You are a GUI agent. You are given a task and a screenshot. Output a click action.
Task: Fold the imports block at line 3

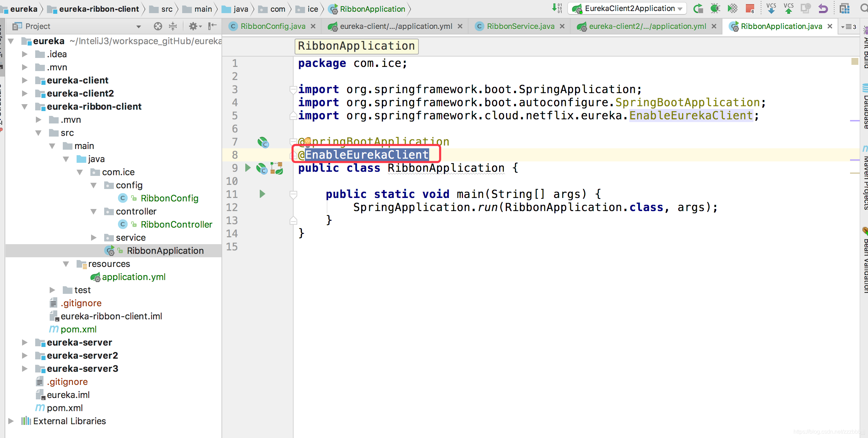(293, 90)
